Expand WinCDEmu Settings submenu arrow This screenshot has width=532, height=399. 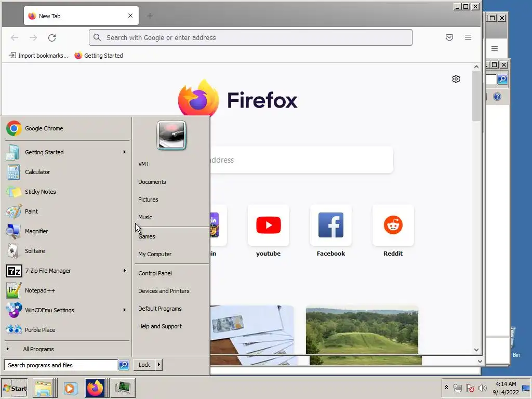125,310
